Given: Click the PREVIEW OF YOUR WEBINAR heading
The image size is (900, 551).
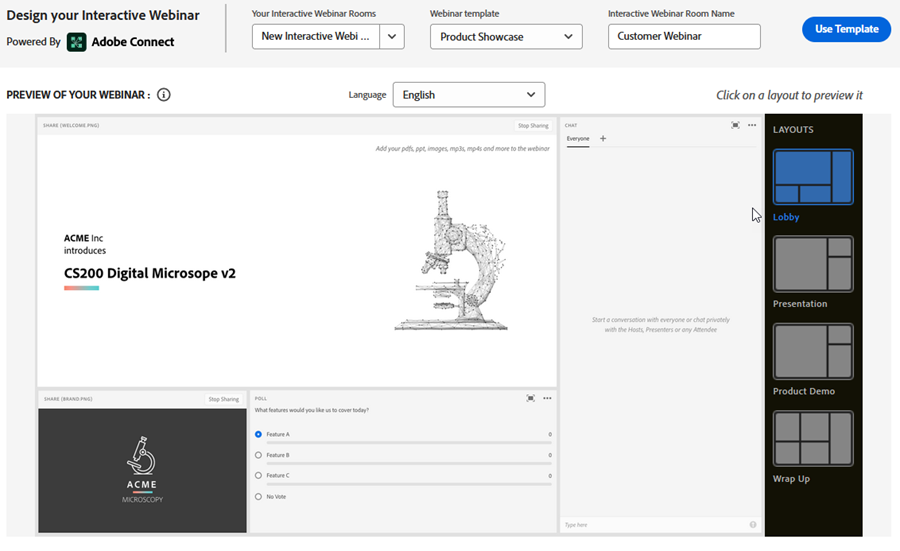Looking at the screenshot, I should click(x=78, y=95).
